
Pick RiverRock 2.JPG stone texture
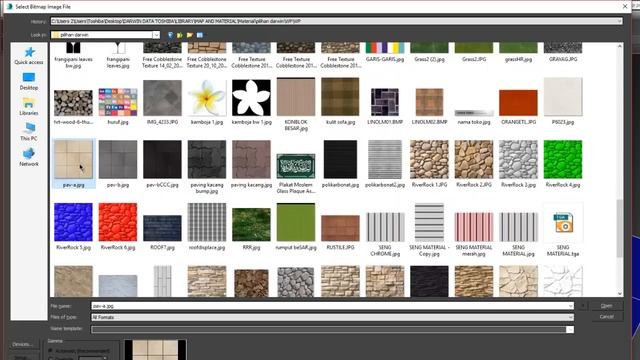474,160
